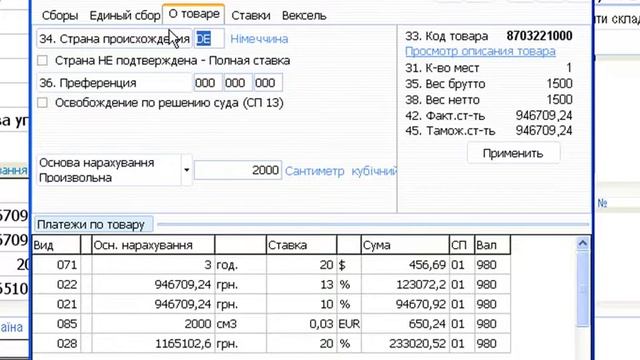This screenshot has height=360, width=640.
Task: Click third Преференция 000 field
Action: pos(268,83)
